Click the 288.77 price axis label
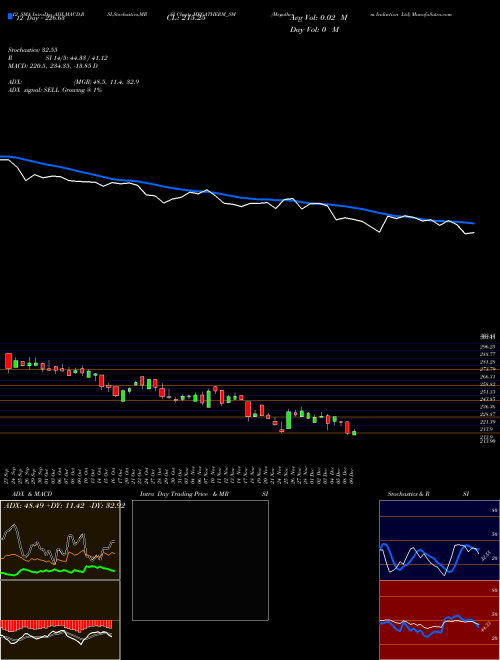The height and width of the screenshot is (660, 500). [488, 354]
